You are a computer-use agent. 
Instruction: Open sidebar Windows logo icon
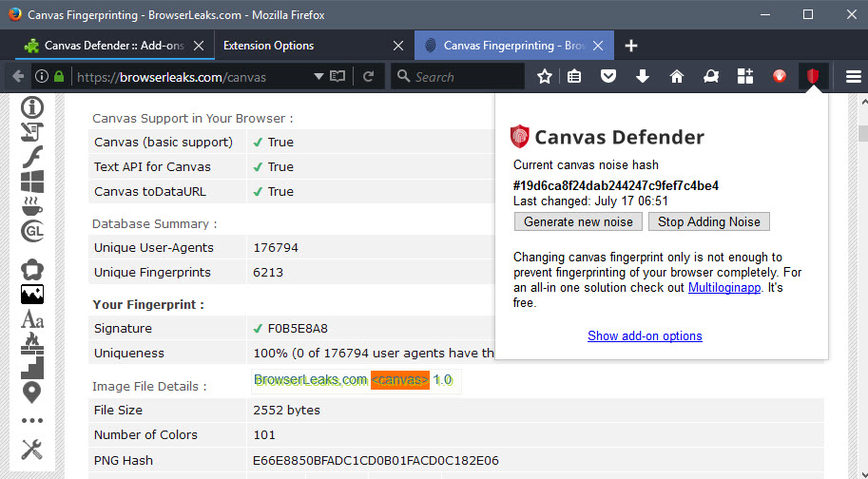click(32, 182)
